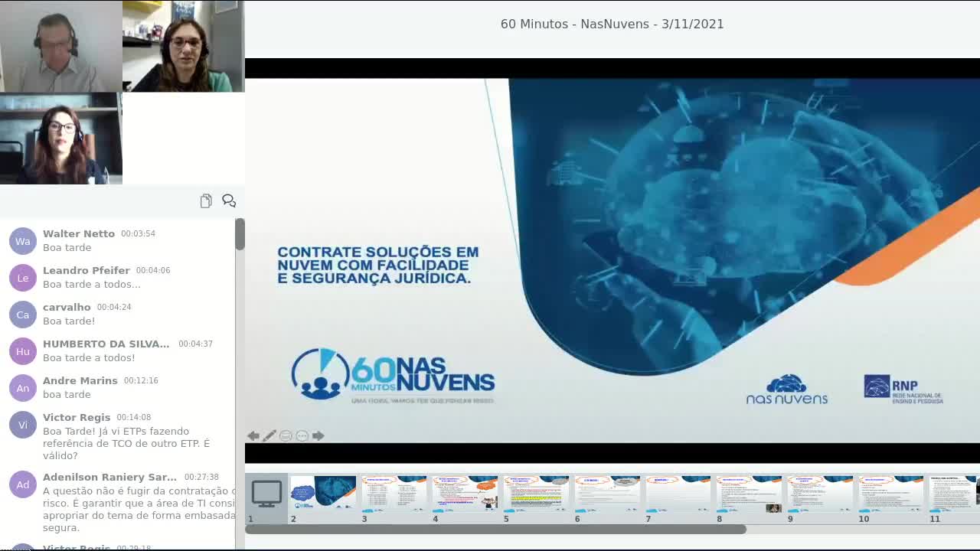980x551 pixels.
Task: Open slide thumbnail 10
Action: [892, 494]
